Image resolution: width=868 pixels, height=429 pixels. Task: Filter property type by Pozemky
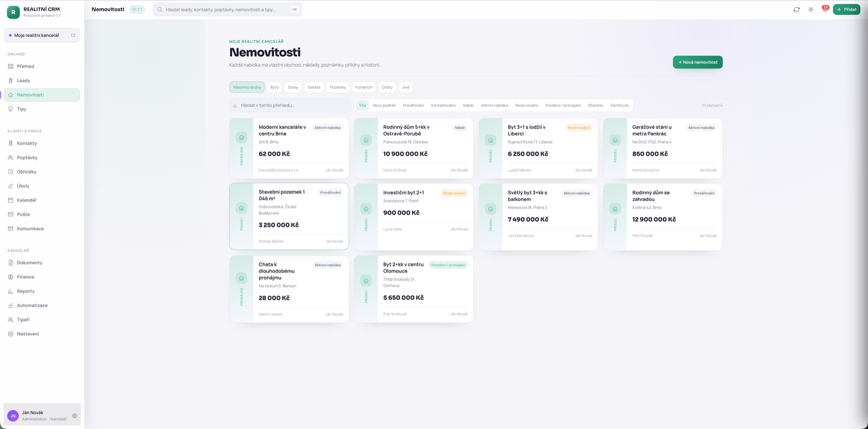click(x=338, y=87)
